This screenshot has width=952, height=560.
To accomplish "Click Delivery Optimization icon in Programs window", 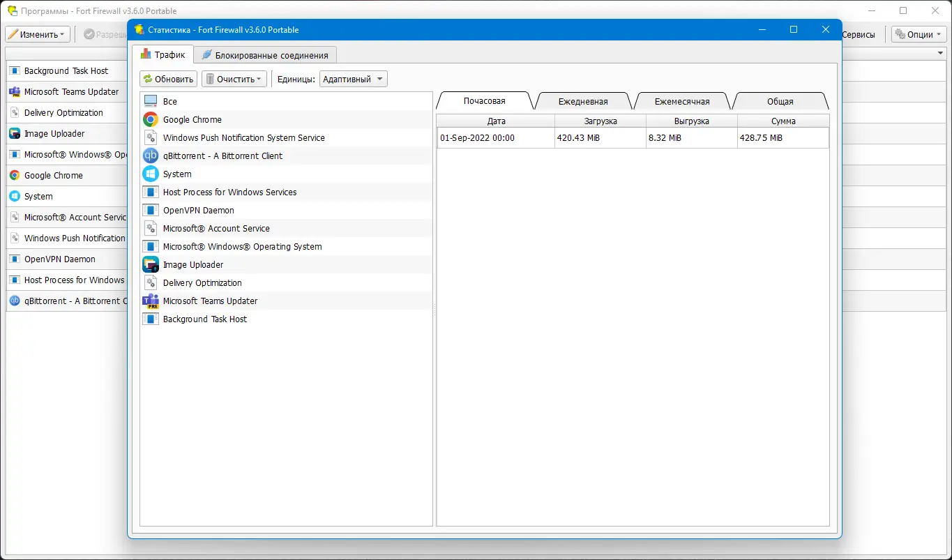I will (15, 112).
